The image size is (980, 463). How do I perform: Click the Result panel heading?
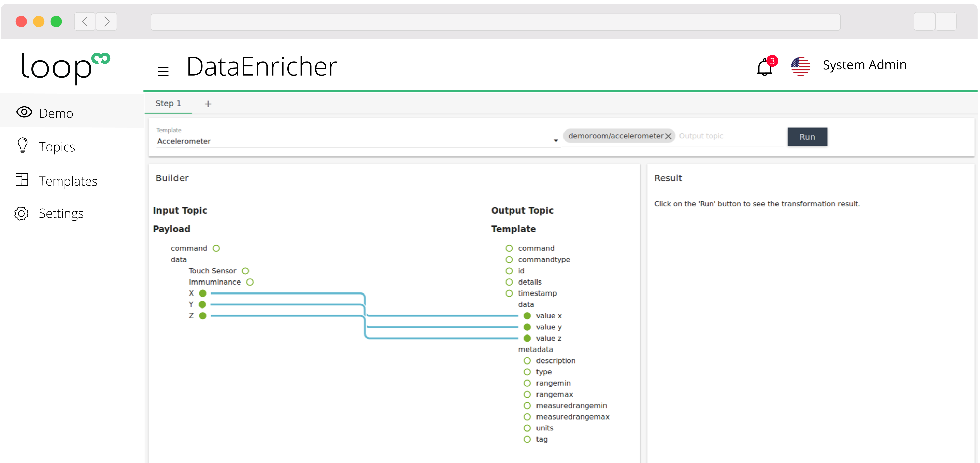(x=668, y=178)
